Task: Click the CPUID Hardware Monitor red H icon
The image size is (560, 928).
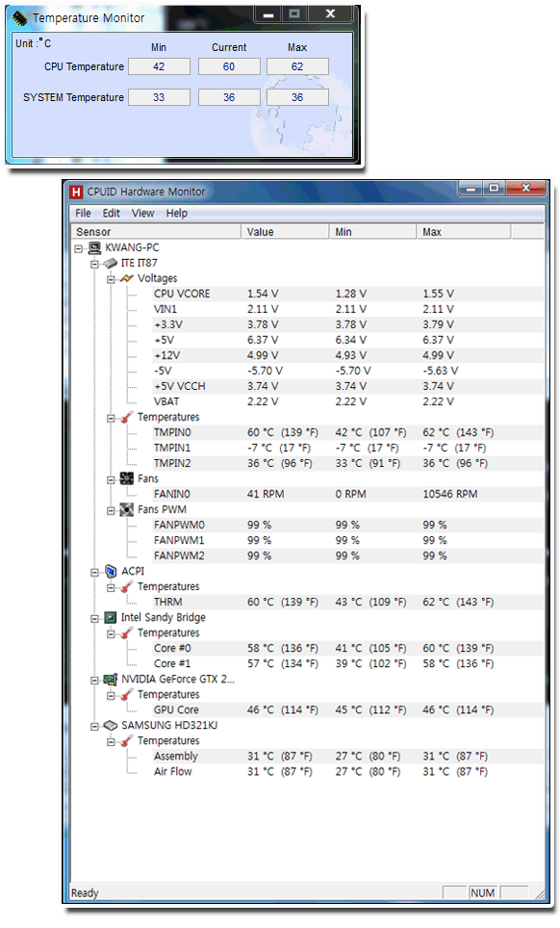Action: [x=76, y=192]
